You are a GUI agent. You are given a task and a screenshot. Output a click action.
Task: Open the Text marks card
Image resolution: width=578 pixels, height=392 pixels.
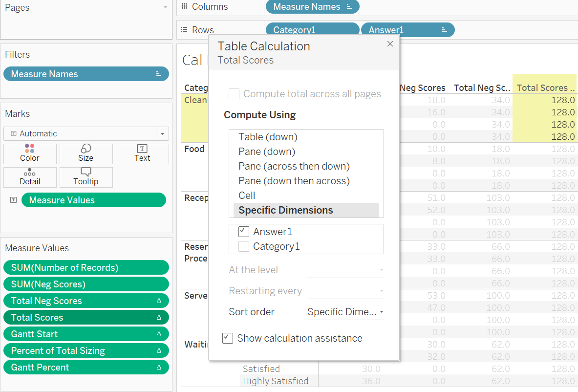(142, 153)
